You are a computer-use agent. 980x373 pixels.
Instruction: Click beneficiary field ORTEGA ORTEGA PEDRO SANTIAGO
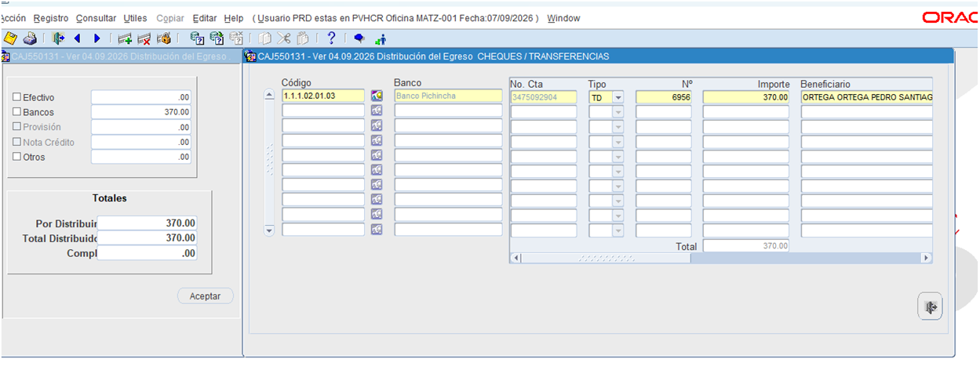pos(866,97)
